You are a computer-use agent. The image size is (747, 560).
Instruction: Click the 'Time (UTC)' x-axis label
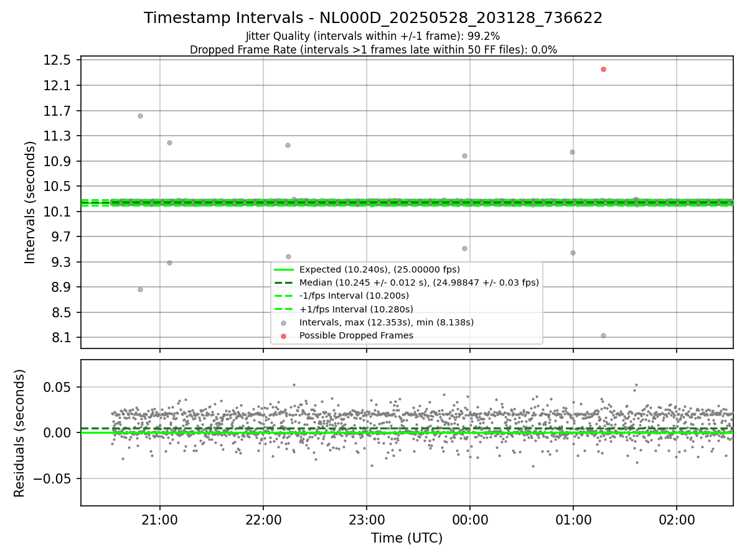point(406,538)
